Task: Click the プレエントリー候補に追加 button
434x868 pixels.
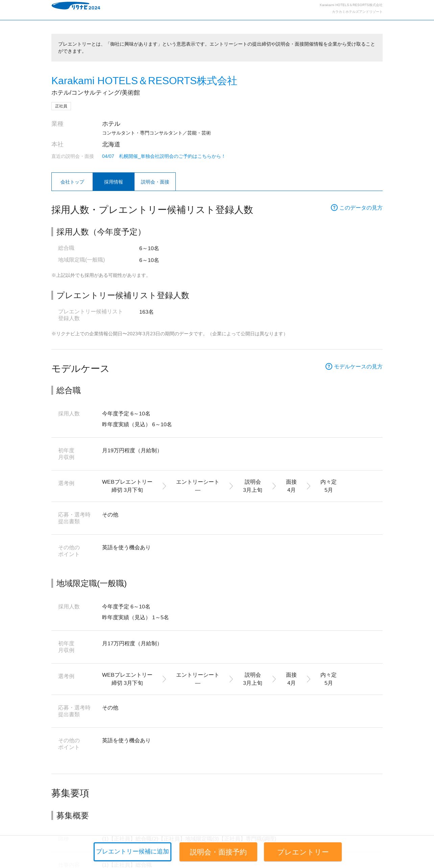Action: (x=132, y=851)
